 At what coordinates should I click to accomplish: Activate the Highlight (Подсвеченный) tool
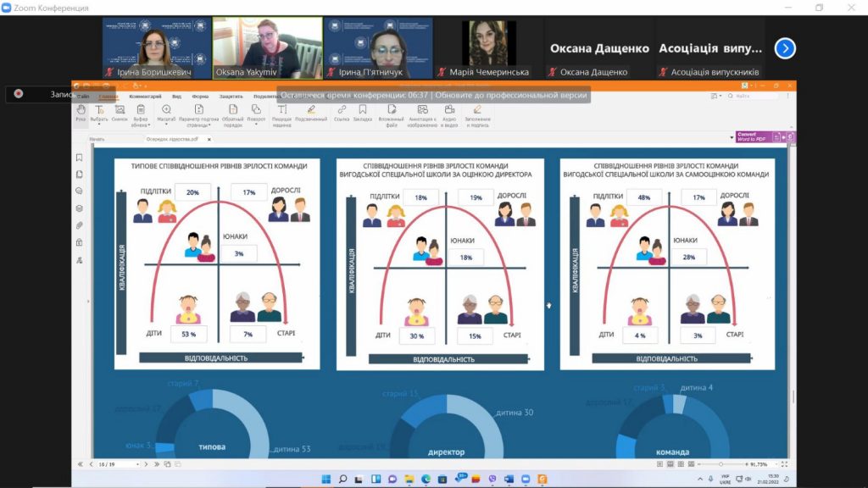(x=311, y=112)
